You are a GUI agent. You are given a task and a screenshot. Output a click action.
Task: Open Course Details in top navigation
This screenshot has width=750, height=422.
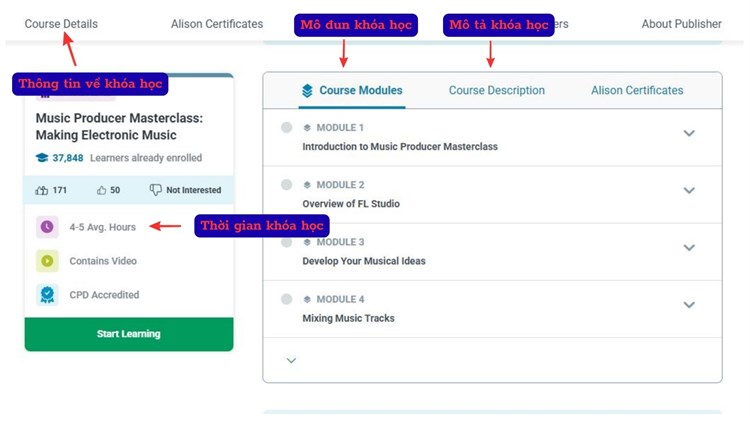[61, 24]
